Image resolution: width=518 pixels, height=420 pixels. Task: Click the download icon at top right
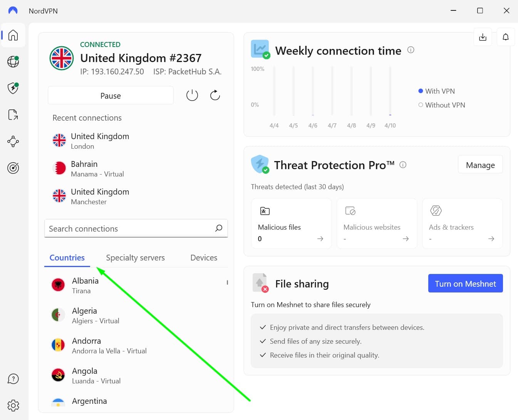(483, 37)
